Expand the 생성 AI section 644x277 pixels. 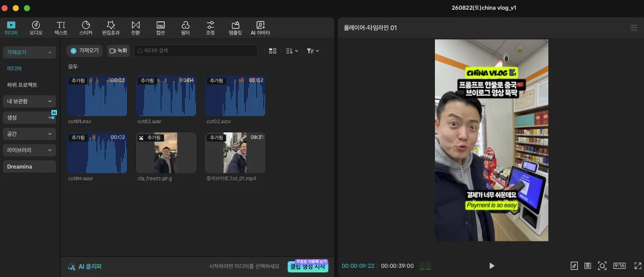[29, 118]
